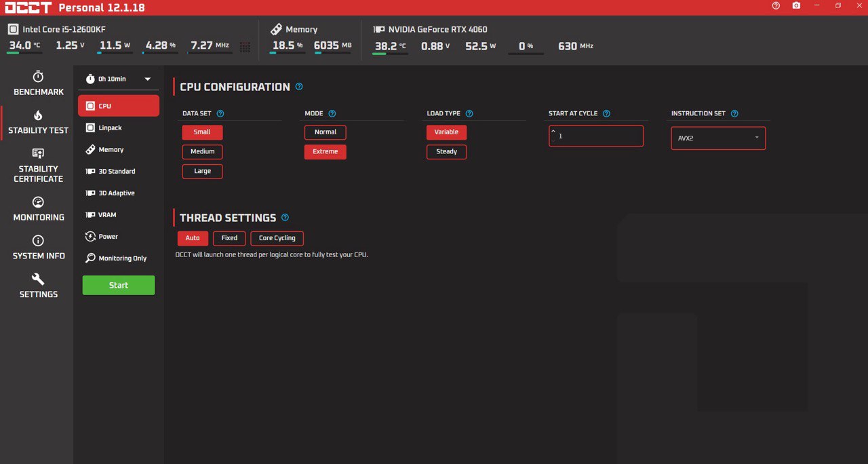Image resolution: width=868 pixels, height=464 pixels.
Task: Open help icon next to Mode
Action: pos(332,114)
